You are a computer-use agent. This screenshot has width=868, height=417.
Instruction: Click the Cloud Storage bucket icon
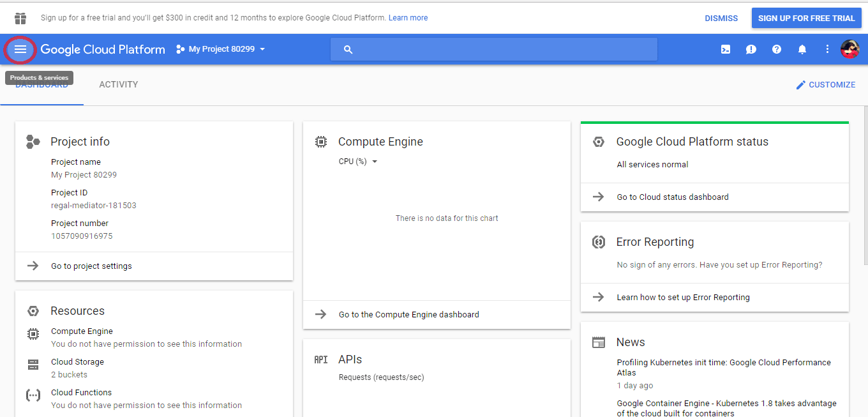coord(33,365)
